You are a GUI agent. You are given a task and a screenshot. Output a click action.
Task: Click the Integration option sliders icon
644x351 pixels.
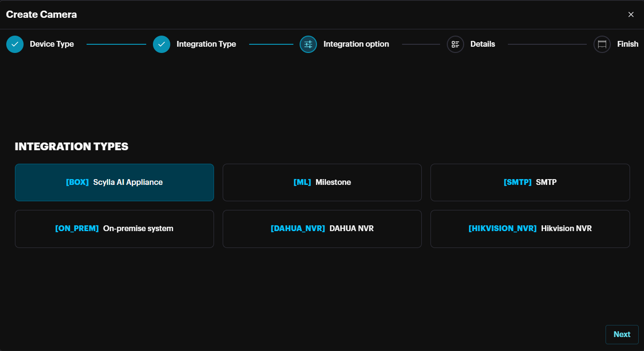point(308,44)
